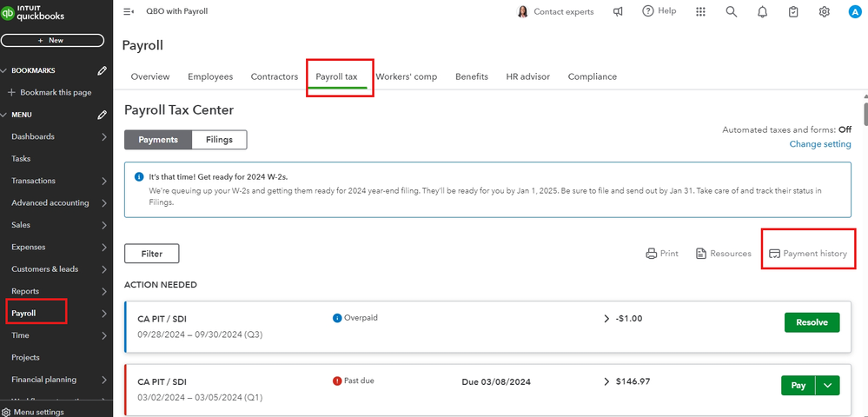The image size is (868, 417).
Task: Open the apps grid icon
Action: (x=701, y=11)
